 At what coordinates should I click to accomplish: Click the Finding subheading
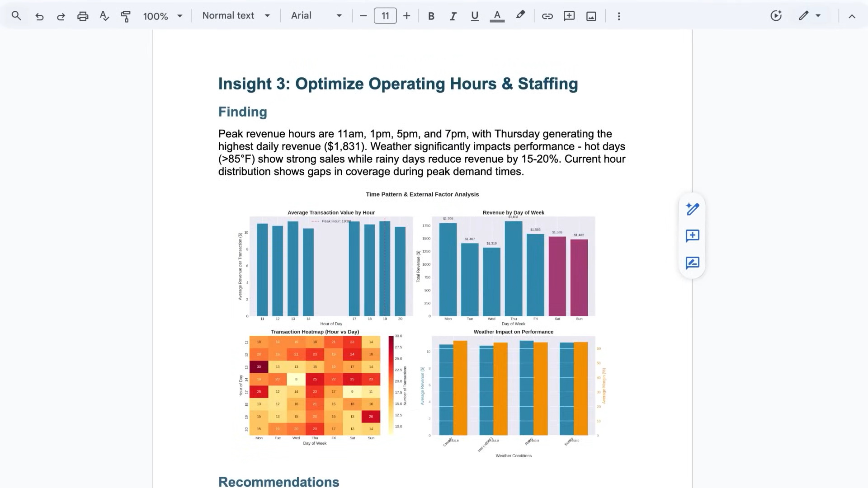pos(243,112)
